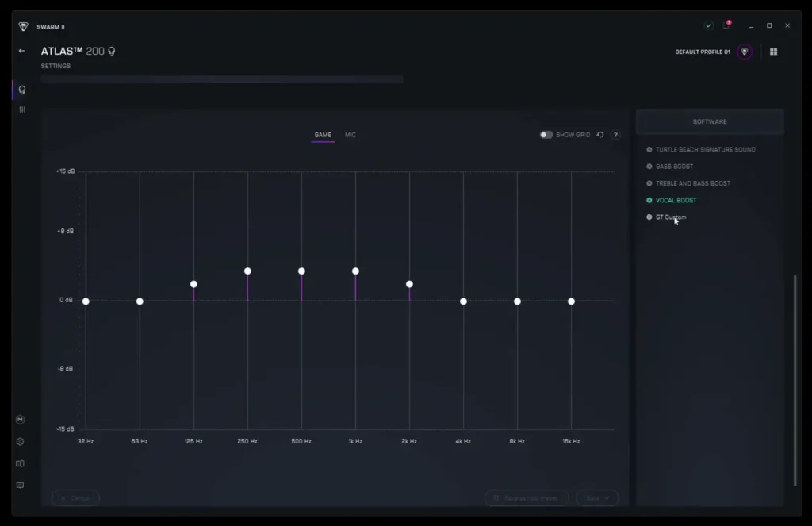Click the 63 Hz slider handle
The width and height of the screenshot is (812, 526).
(x=140, y=301)
